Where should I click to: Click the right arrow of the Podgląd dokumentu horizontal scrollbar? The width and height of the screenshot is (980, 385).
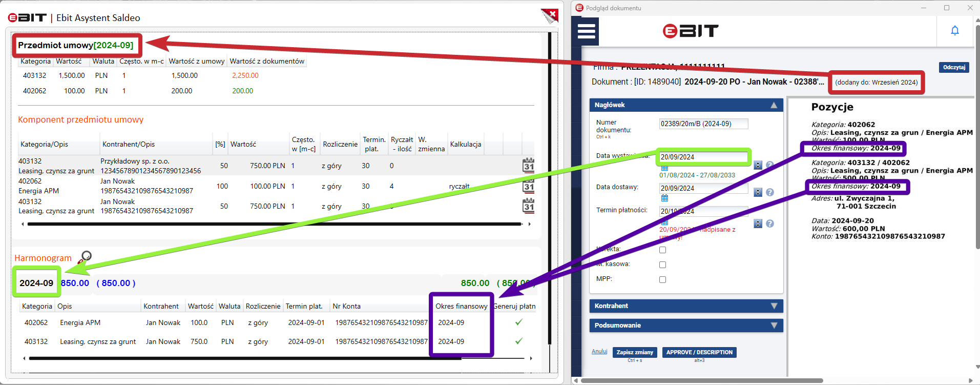pos(972,381)
